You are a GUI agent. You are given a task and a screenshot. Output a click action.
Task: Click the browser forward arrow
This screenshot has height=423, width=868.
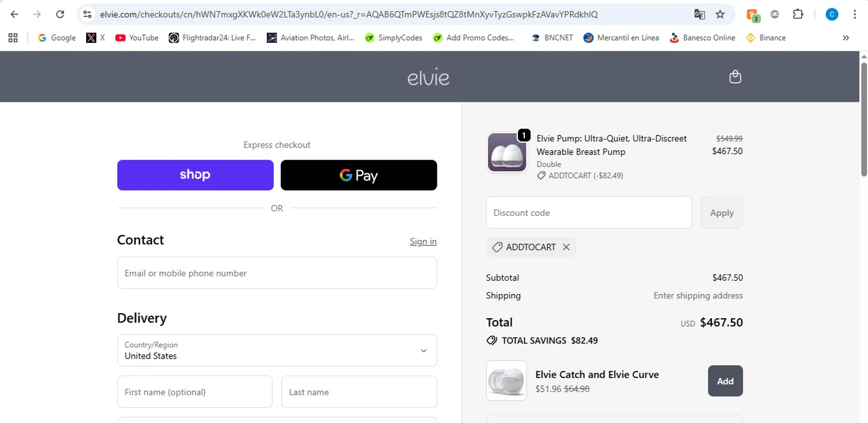37,14
